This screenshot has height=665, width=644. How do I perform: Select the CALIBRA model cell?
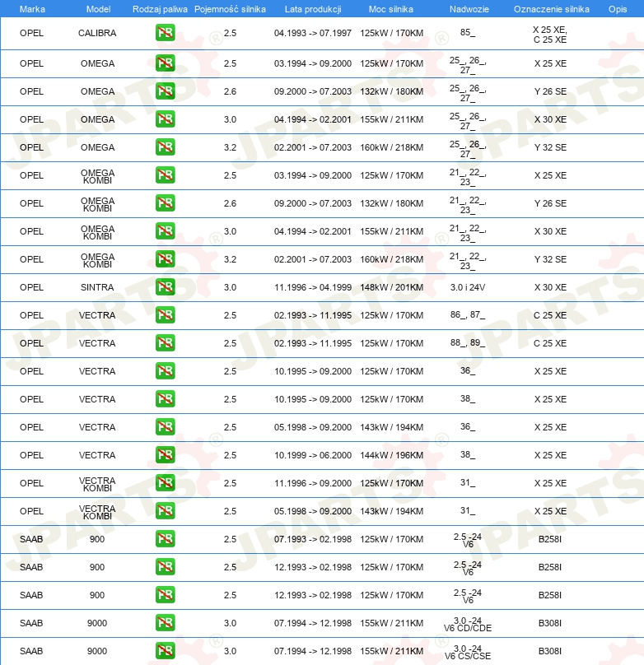point(97,33)
